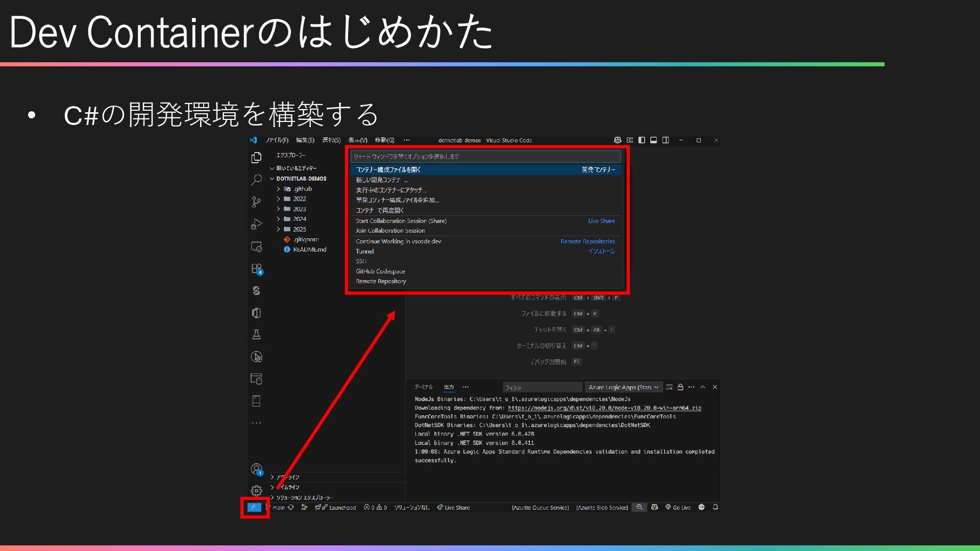Click the Launchpad status bar item
The height and width of the screenshot is (551, 980).
coord(335,508)
